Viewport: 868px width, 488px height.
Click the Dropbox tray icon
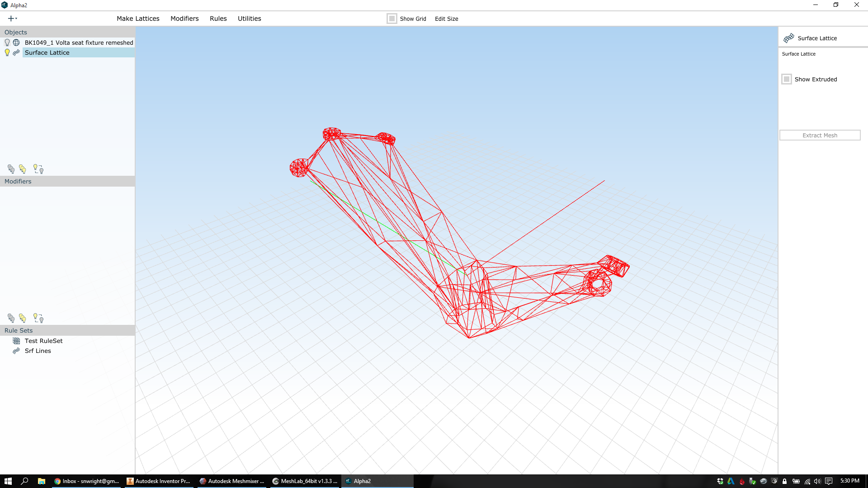(x=720, y=481)
